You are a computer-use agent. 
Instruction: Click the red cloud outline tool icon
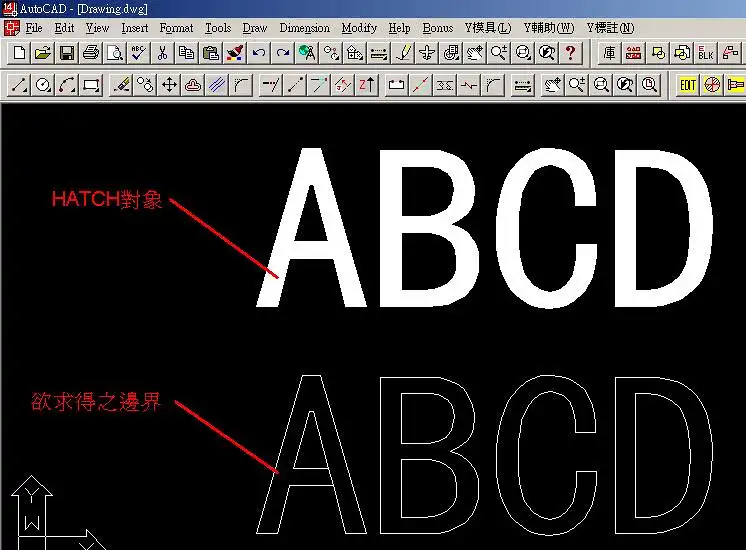coord(193,85)
